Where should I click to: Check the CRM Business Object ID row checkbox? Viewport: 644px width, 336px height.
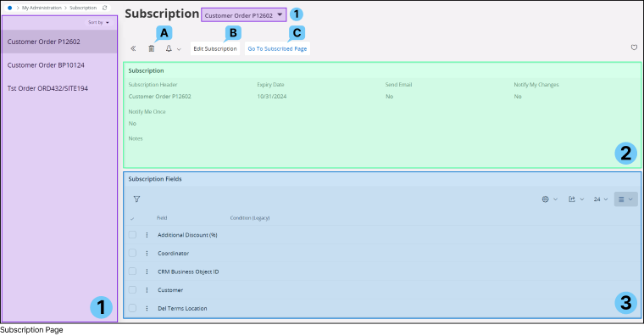132,271
